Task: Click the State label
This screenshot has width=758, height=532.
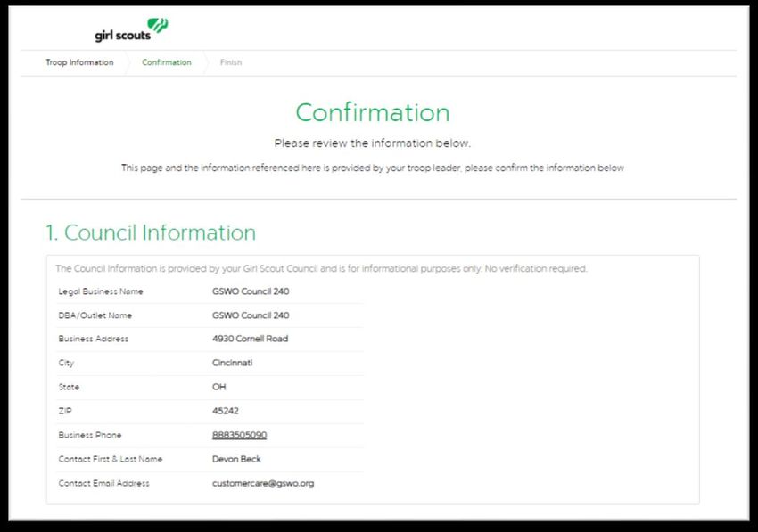Action: click(x=69, y=387)
